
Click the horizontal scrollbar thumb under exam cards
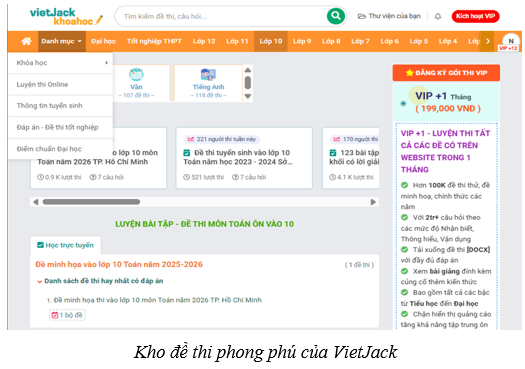(x=91, y=202)
